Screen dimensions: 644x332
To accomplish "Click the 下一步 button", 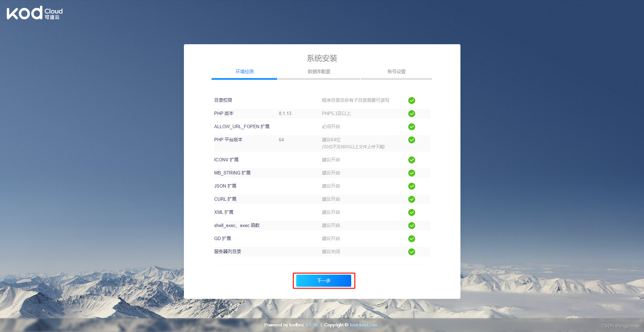I will (324, 281).
